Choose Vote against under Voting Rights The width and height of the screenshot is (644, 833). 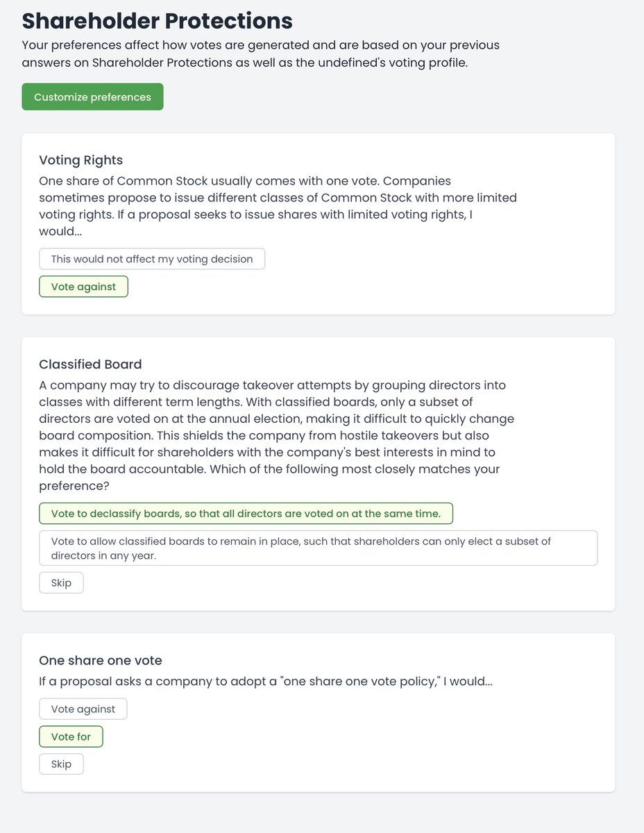(83, 287)
